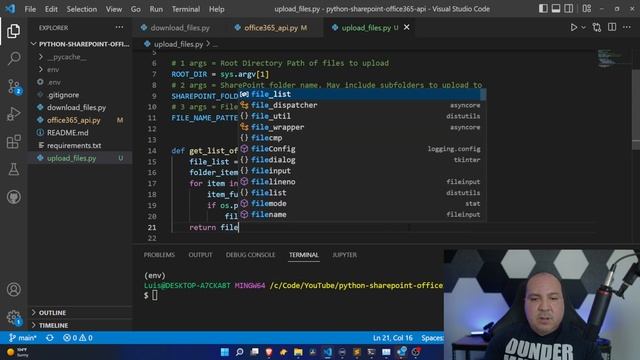Open the Terminal menu

point(186,9)
